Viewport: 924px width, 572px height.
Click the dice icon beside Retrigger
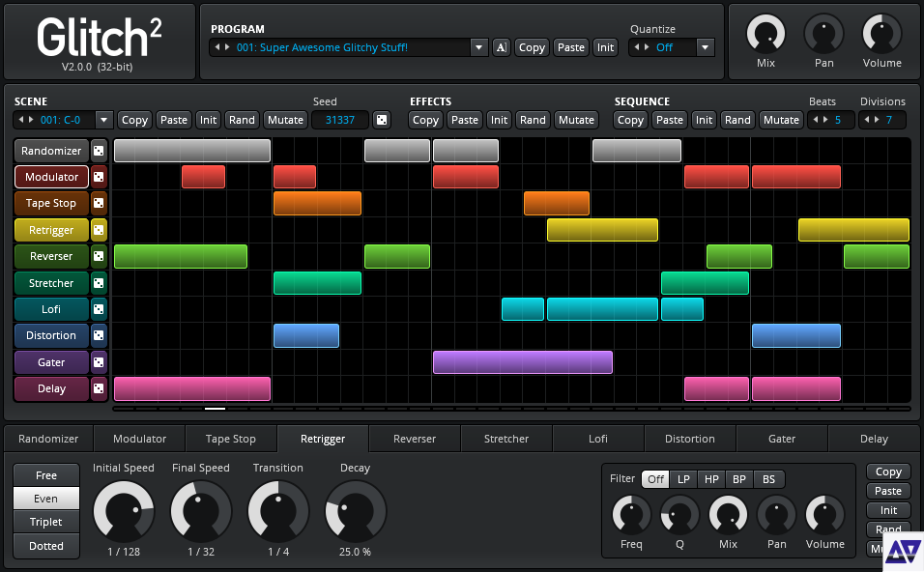click(99, 230)
